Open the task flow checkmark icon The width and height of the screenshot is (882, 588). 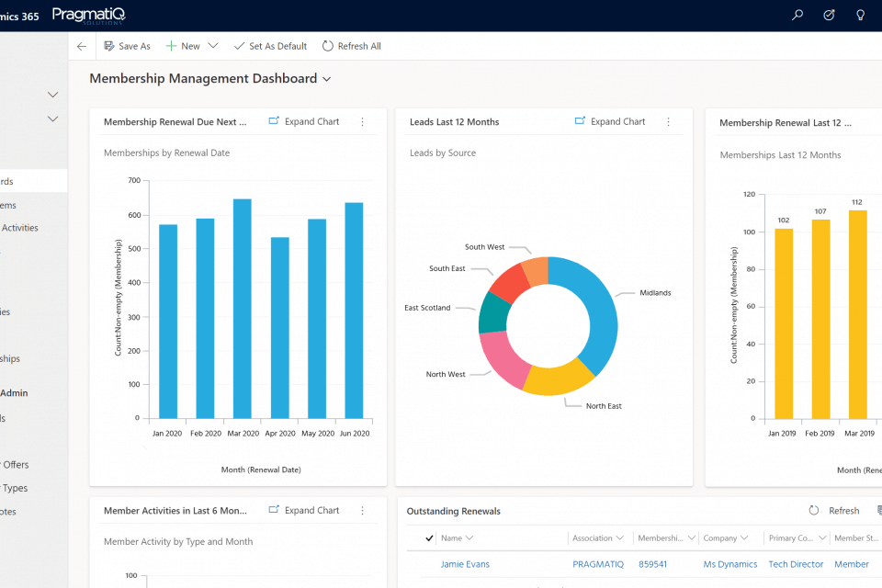tap(829, 16)
